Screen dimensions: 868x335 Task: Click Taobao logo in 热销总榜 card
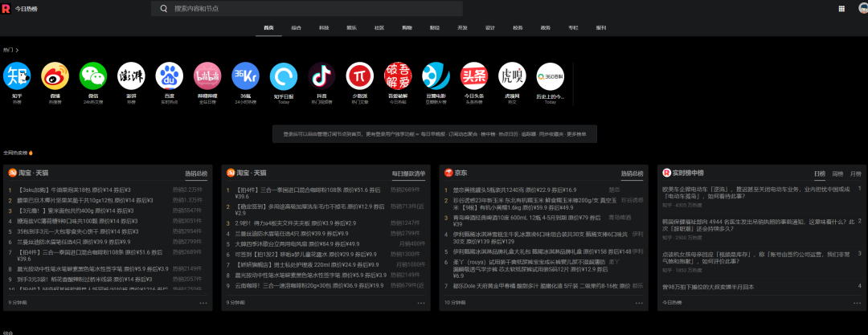click(12, 173)
